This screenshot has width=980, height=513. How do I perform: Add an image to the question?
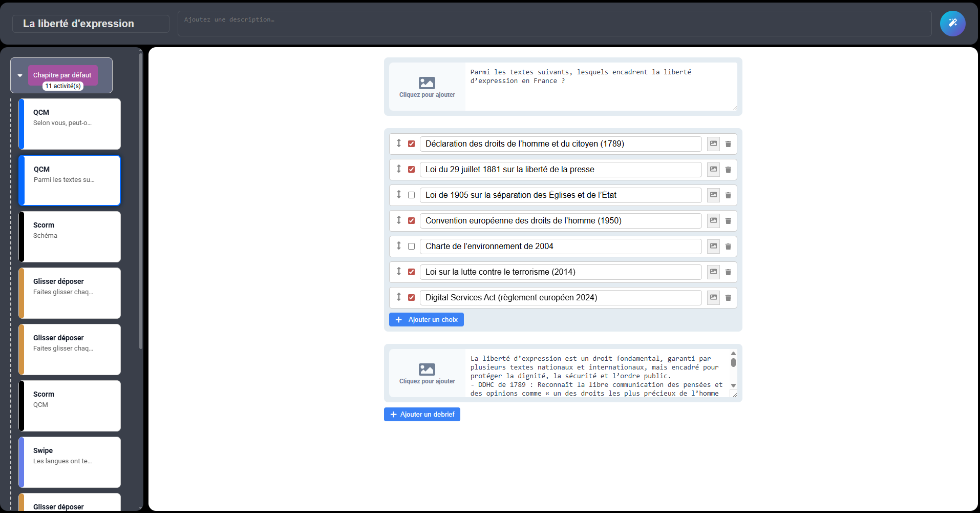427,87
